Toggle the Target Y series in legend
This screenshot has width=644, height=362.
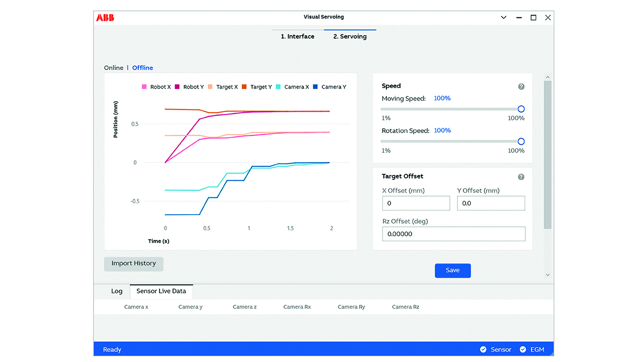click(x=244, y=86)
